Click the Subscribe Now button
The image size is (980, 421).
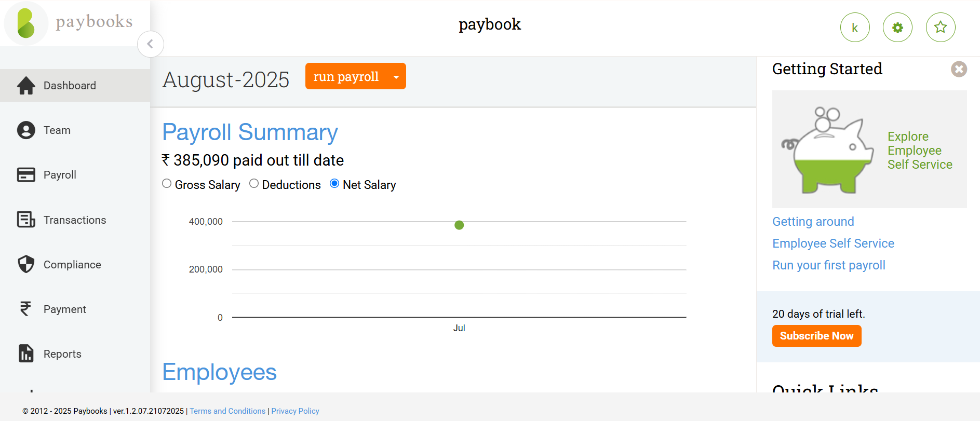pos(816,336)
